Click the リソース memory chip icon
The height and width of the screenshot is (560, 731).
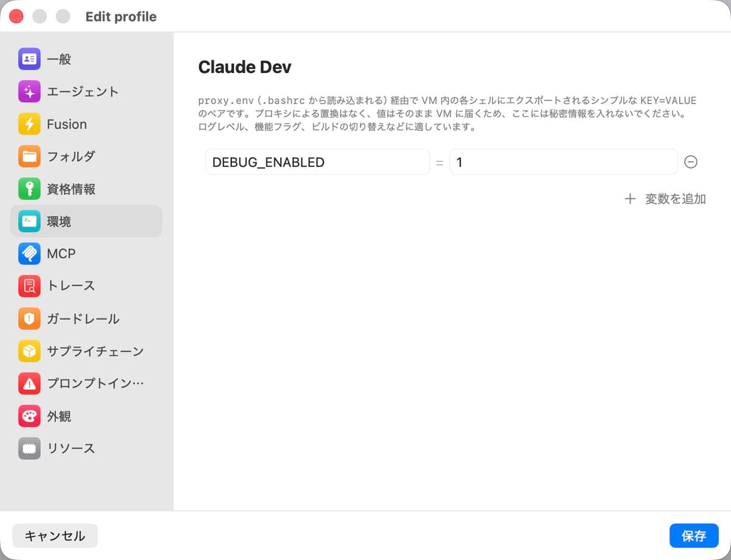pos(29,449)
